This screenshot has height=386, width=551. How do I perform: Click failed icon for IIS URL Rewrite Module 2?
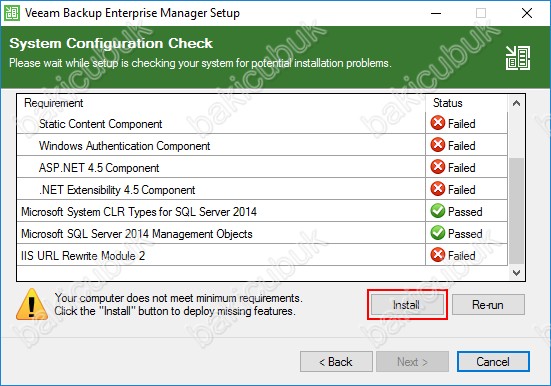[438, 255]
